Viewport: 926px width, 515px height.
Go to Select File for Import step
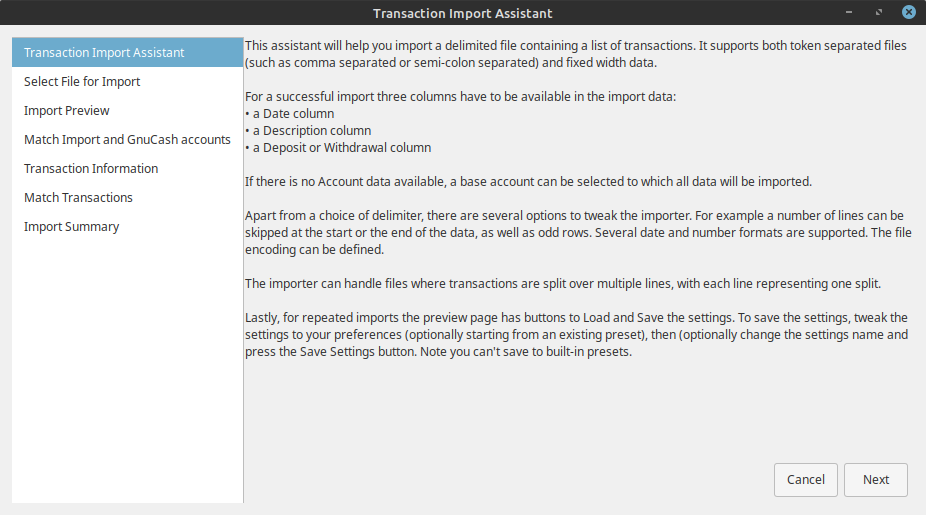[x=82, y=82]
